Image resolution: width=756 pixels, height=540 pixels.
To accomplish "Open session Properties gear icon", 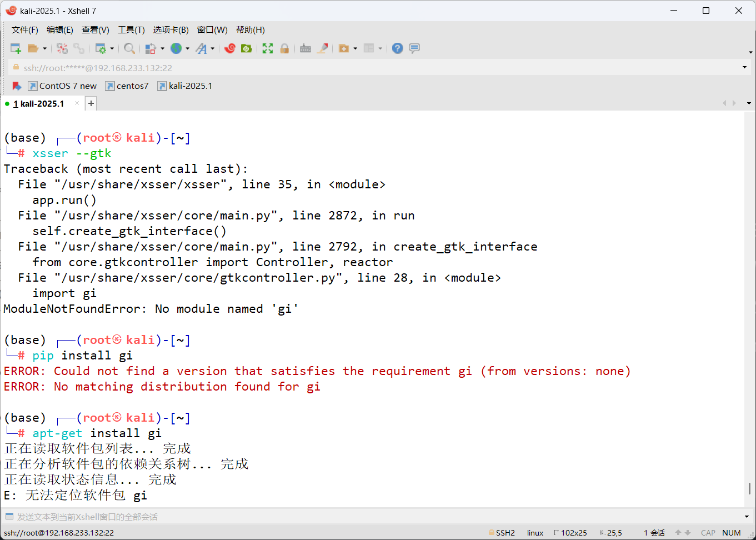I will (x=101, y=48).
